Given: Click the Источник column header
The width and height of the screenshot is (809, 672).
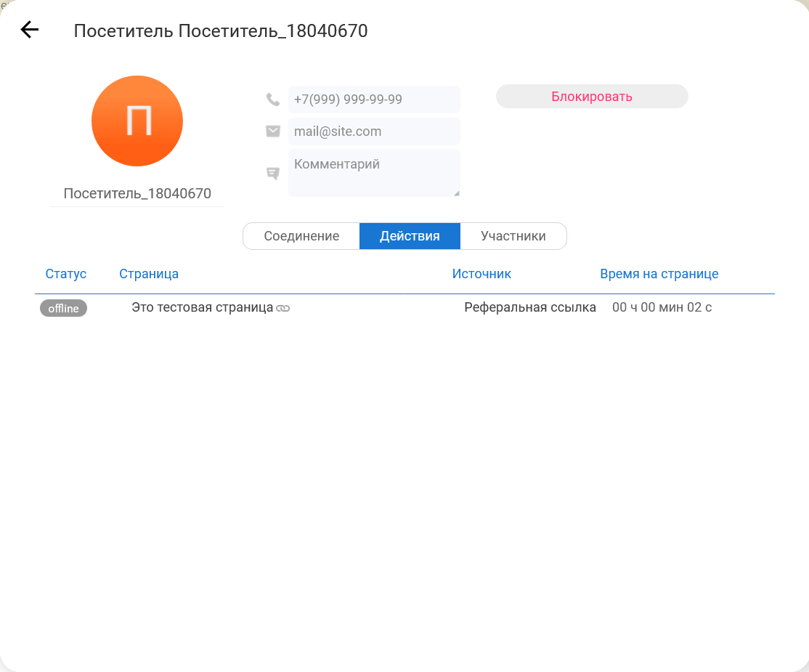Looking at the screenshot, I should pyautogui.click(x=481, y=274).
